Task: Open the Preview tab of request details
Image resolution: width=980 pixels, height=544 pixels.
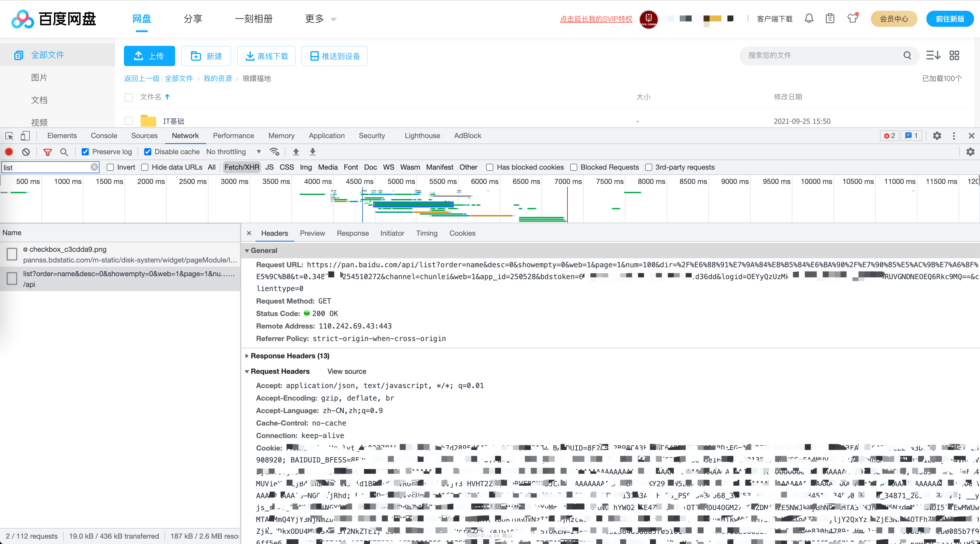Action: (312, 233)
